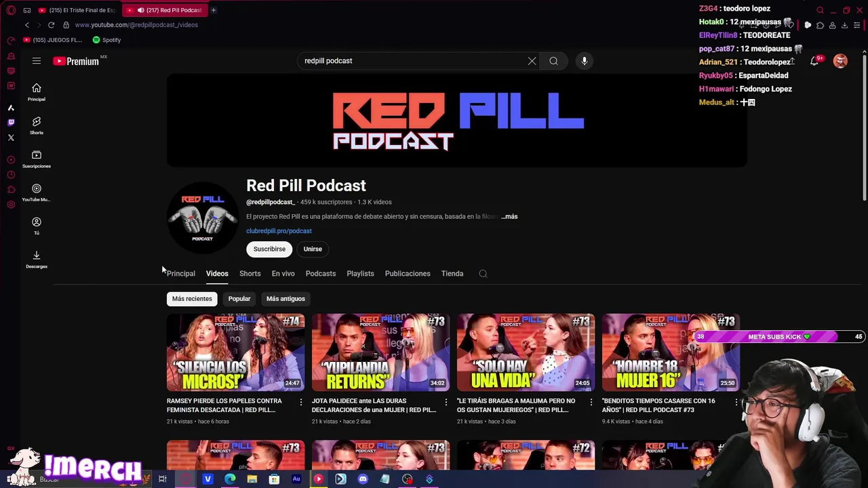This screenshot has width=868, height=488.
Task: Expand channel description with ...más
Action: (509, 217)
